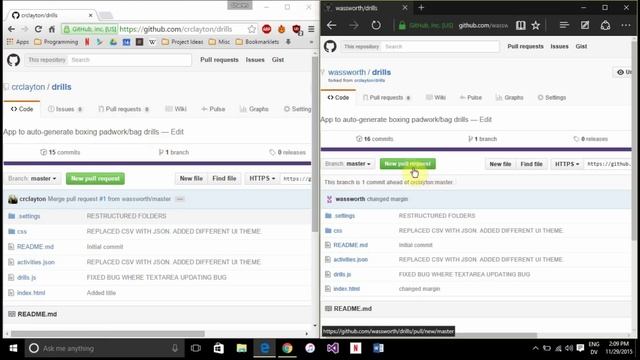The height and width of the screenshot is (360, 640).
Task: Open Chrome hamburger menu icon
Action: click(311, 29)
